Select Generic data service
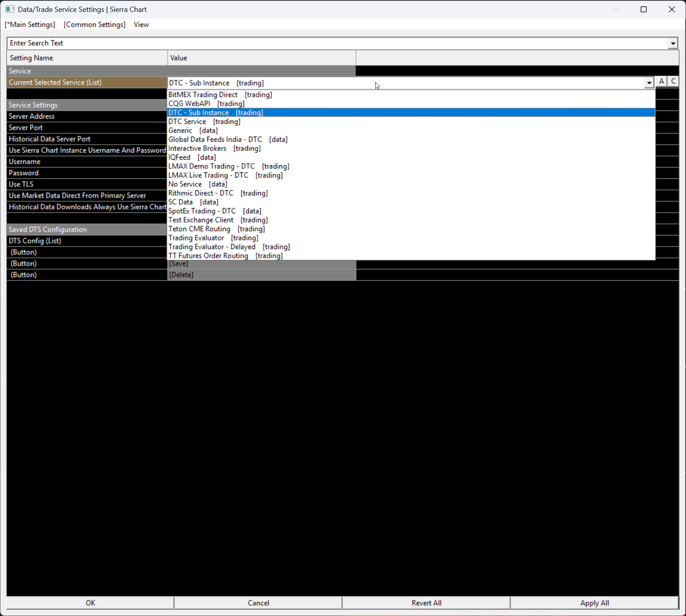The width and height of the screenshot is (686, 616). click(411, 130)
